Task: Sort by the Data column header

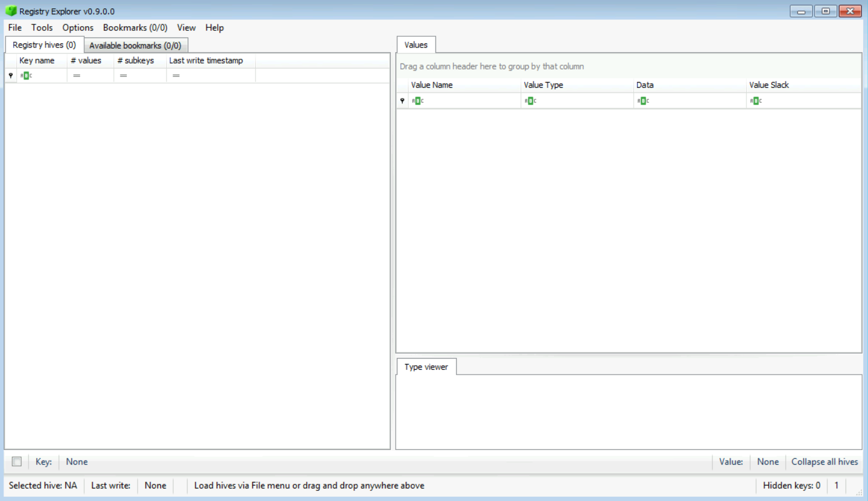Action: coord(689,85)
